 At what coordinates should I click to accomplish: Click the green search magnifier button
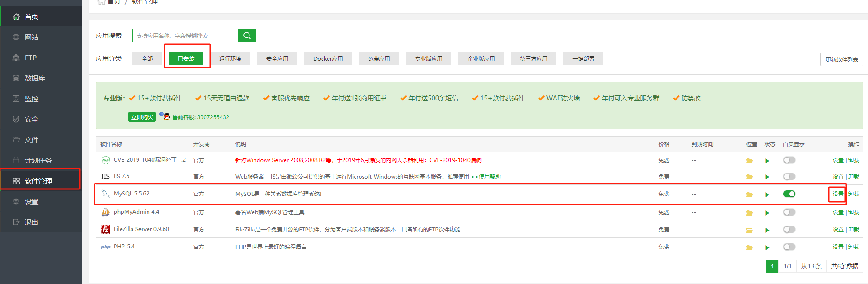(247, 36)
